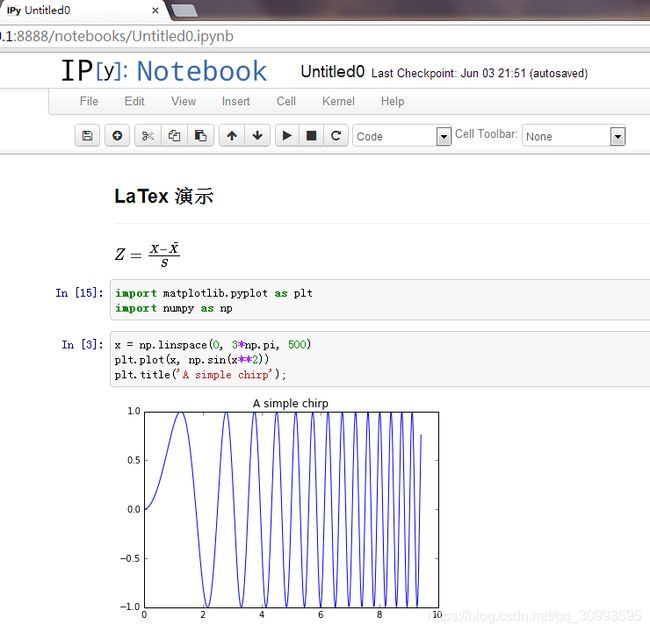The image size is (650, 632).
Task: Insert a cell below with plus icon
Action: pos(117,136)
